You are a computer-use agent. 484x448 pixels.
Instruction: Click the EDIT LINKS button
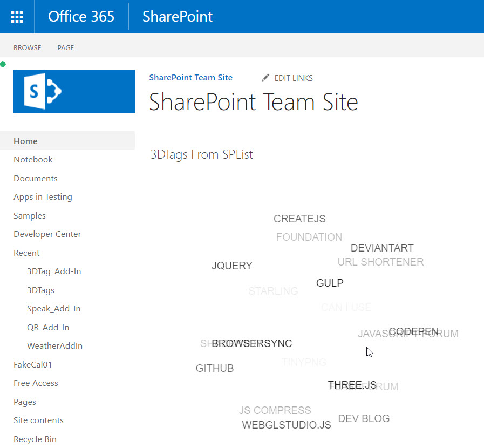click(x=293, y=78)
